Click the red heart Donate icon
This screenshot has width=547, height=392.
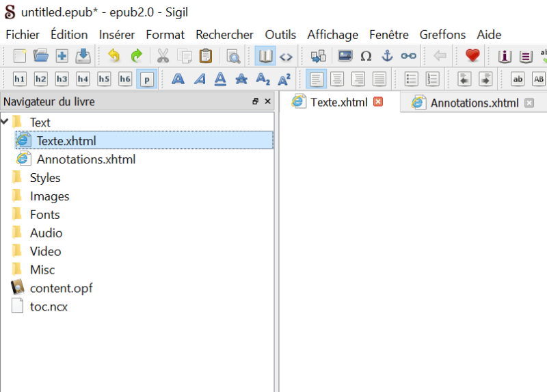click(x=472, y=56)
